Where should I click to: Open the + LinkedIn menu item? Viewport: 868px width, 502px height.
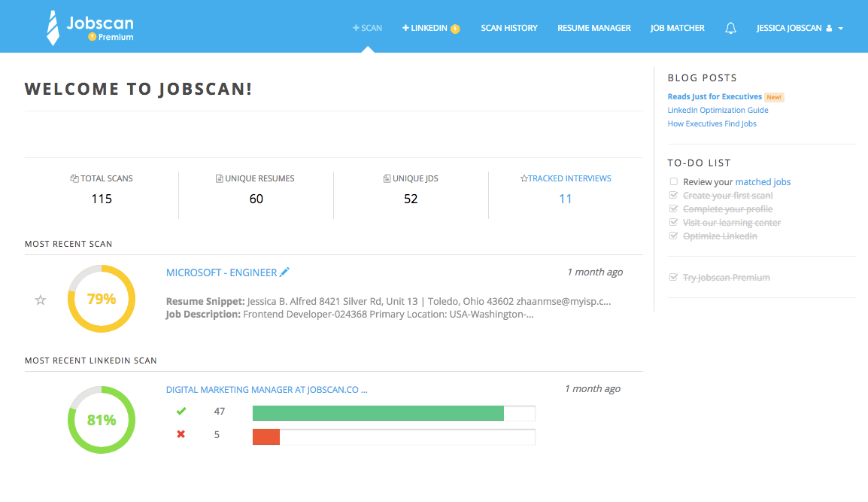[424, 28]
